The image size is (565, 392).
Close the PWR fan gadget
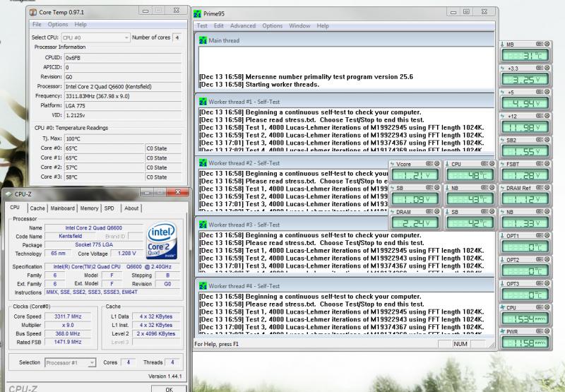point(547,331)
